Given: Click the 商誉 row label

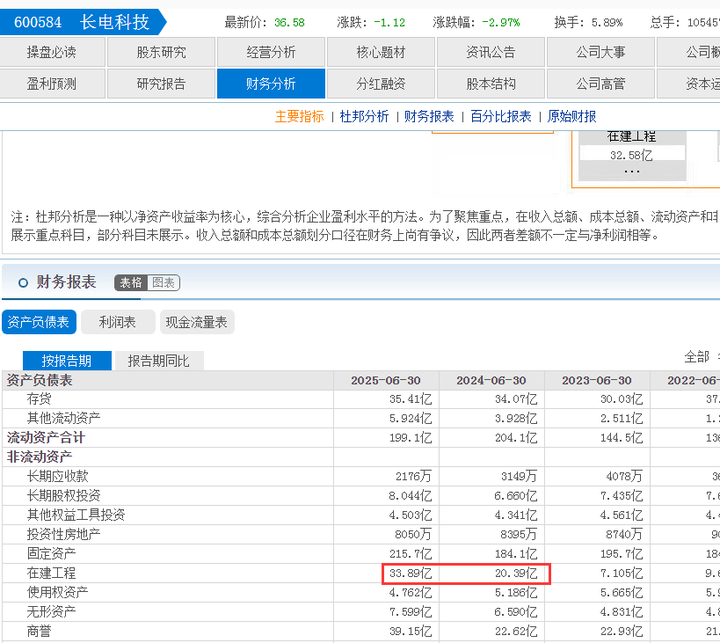Looking at the screenshot, I should (39, 631).
